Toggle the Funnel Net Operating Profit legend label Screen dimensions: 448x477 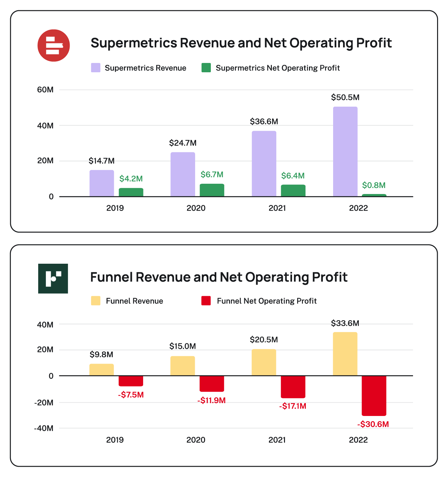click(x=267, y=301)
